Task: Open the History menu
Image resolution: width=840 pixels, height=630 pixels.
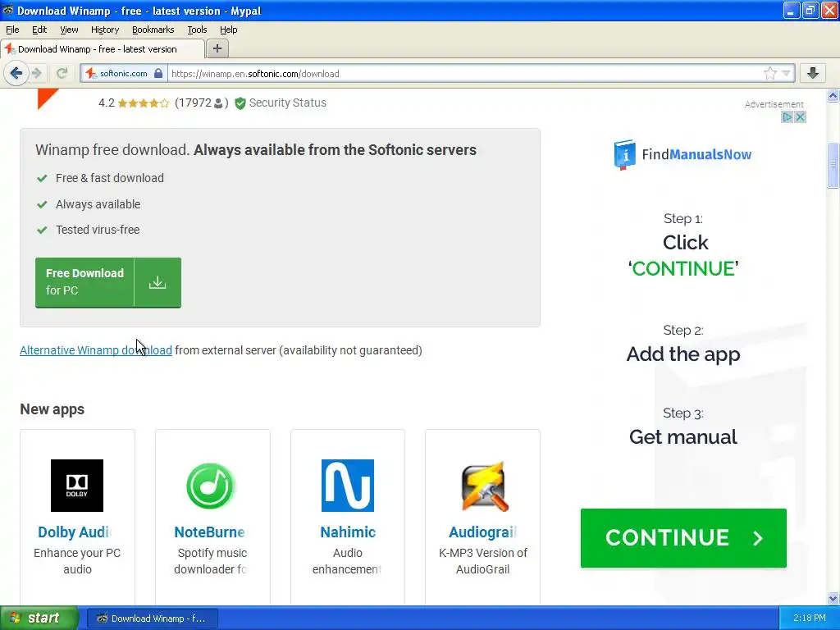Action: [x=105, y=30]
